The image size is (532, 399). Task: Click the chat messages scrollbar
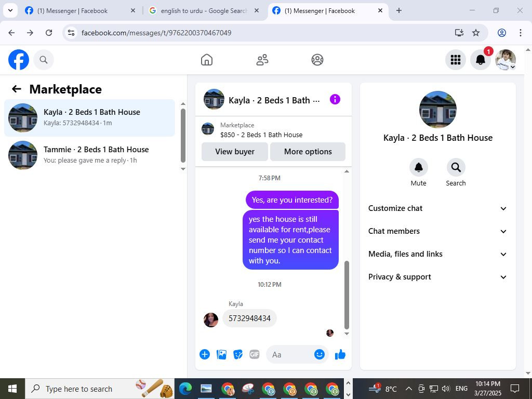pos(347,295)
